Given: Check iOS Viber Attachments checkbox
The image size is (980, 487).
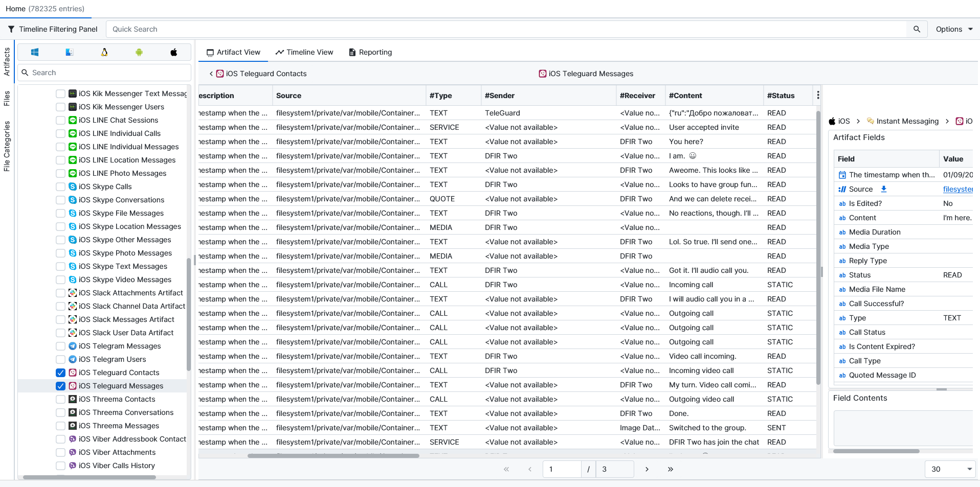Looking at the screenshot, I should [x=60, y=452].
